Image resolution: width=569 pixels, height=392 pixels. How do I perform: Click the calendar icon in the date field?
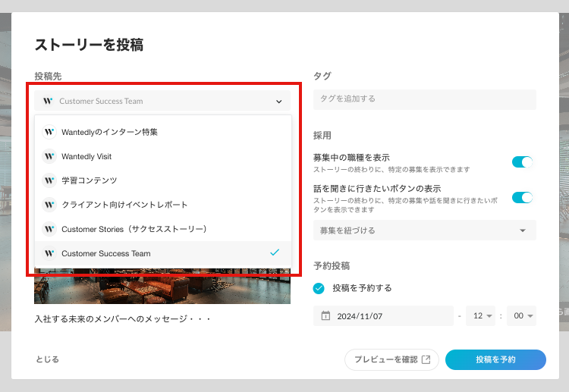(x=326, y=316)
